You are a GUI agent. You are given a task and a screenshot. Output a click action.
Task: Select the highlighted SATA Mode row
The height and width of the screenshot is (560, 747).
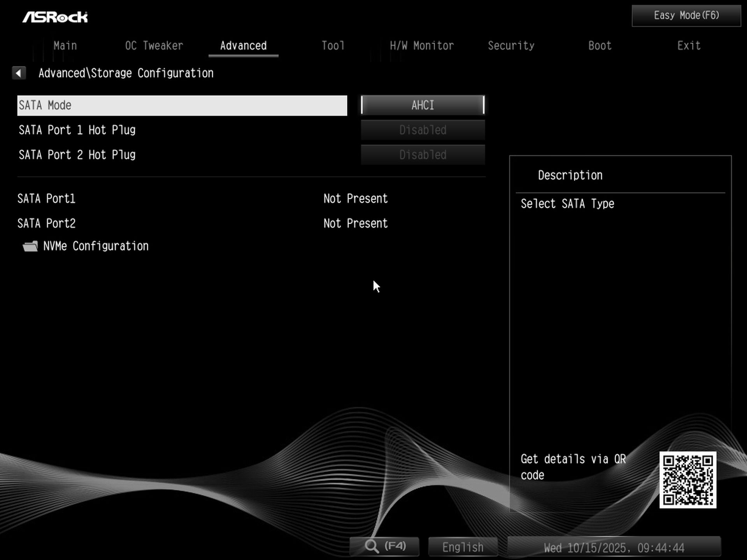point(182,105)
